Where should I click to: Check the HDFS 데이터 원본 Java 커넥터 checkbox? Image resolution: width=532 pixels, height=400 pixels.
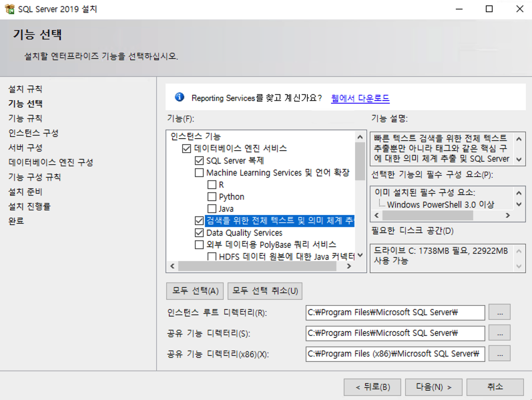pyautogui.click(x=212, y=256)
